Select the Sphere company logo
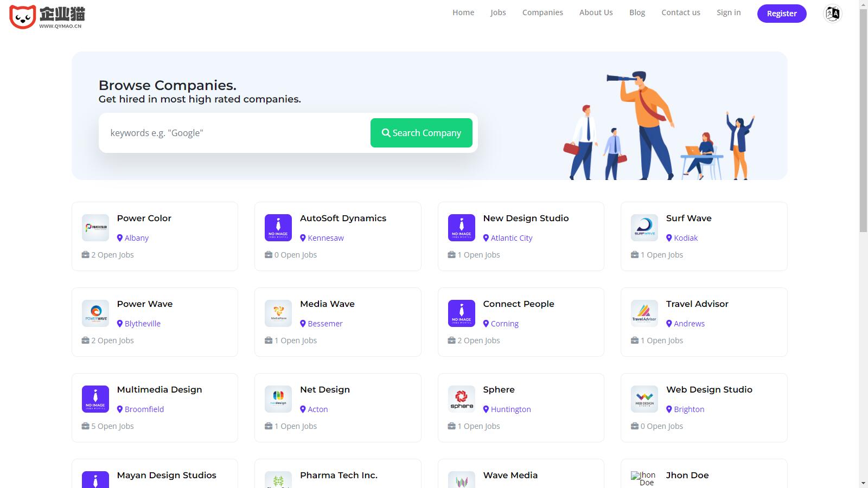Screen dimensions: 868x488 462,399
